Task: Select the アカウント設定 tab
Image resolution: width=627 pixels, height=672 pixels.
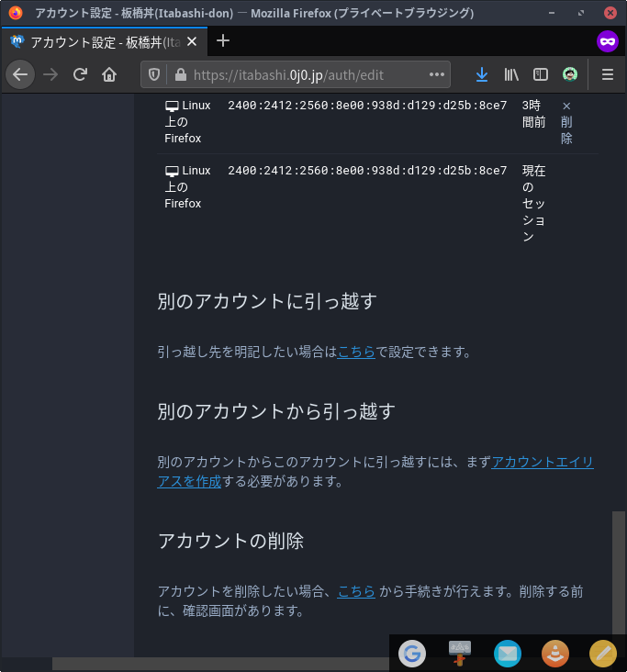Action: (x=101, y=41)
